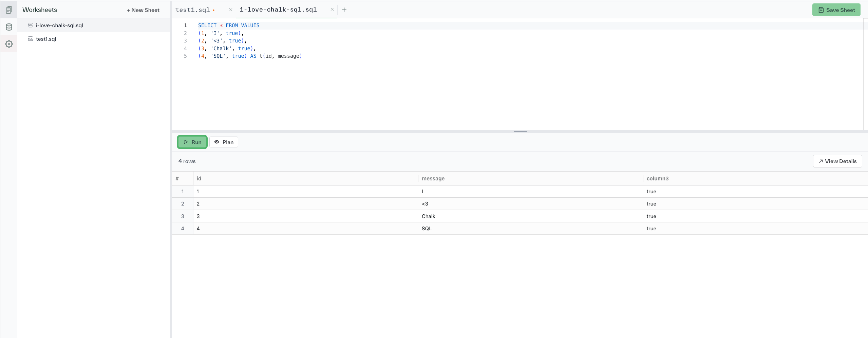Screen dimensions: 868x338
Task: Close the test1.sql tab
Action: coord(230,10)
